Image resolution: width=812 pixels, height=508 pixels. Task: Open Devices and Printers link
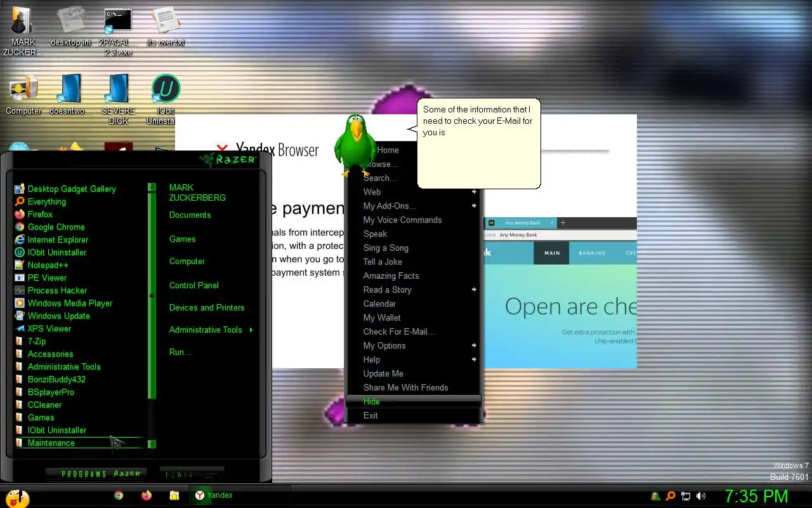coord(206,307)
